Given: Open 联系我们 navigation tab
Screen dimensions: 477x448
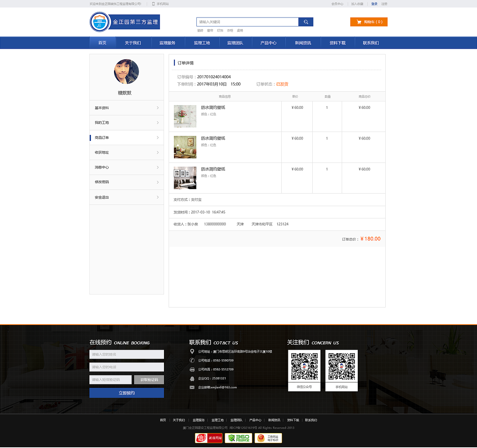Looking at the screenshot, I should pos(371,43).
